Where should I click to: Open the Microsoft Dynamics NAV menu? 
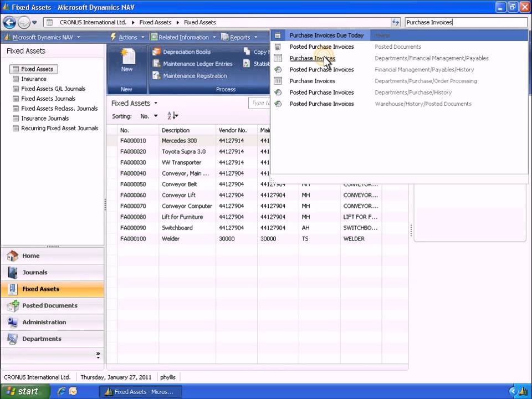pyautogui.click(x=43, y=37)
